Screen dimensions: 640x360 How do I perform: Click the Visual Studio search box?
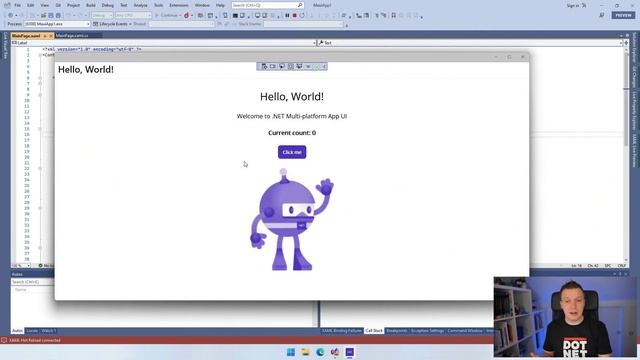pyautogui.click(x=267, y=5)
